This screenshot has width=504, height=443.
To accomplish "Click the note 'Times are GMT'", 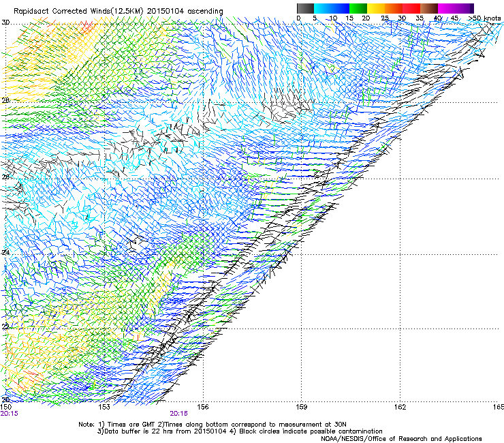I will [x=131, y=425].
